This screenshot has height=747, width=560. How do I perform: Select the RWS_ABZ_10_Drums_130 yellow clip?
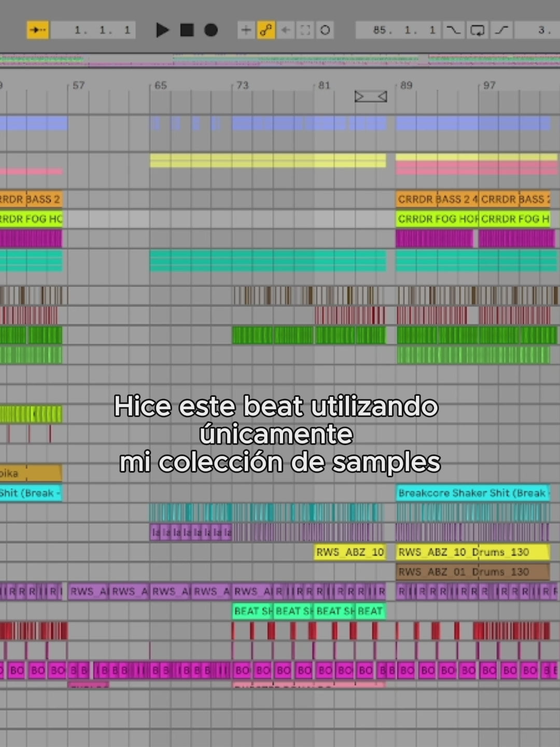[473, 552]
